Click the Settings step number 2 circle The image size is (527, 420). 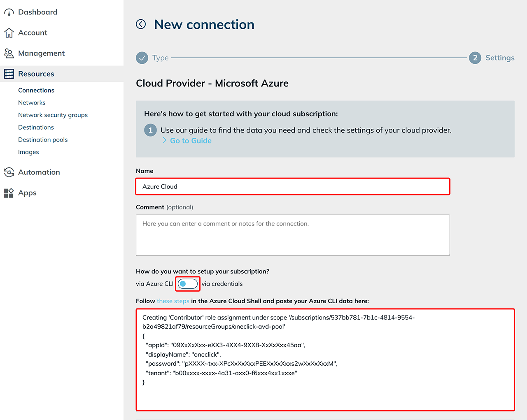(x=475, y=58)
